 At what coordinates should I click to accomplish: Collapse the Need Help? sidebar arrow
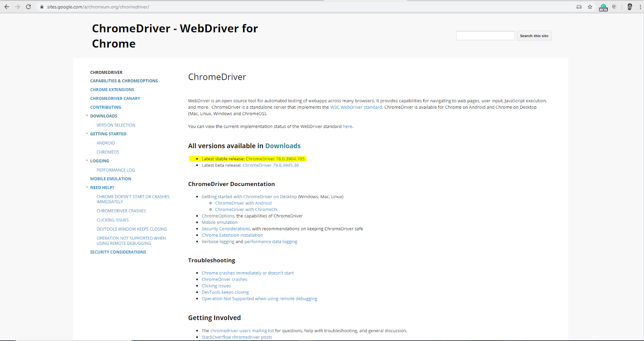87,187
